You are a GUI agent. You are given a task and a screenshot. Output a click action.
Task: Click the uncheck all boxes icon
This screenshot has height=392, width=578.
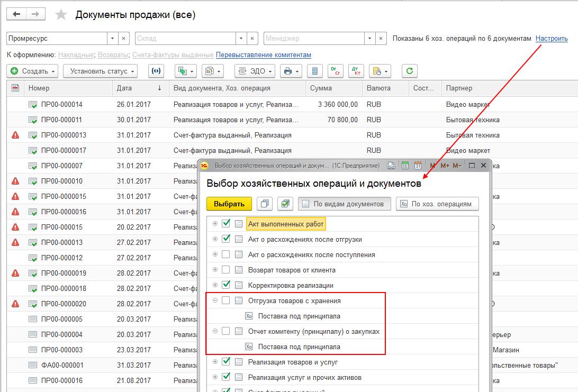(264, 204)
